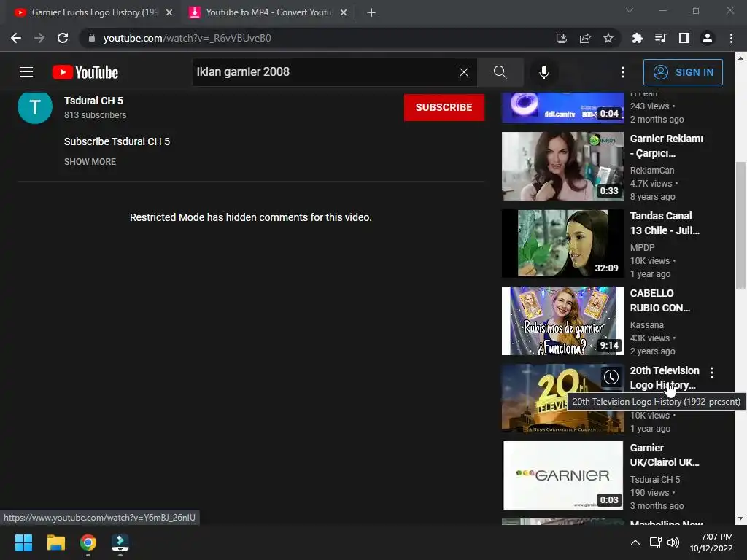
Task: Close the Garnier Fructis Logo History tab
Action: [x=169, y=12]
